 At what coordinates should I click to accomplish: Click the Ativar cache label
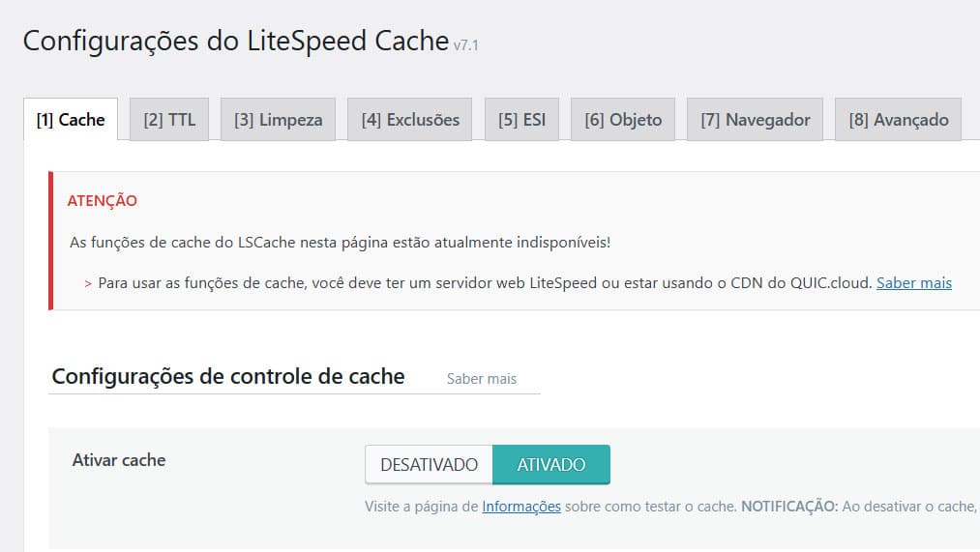coord(119,460)
